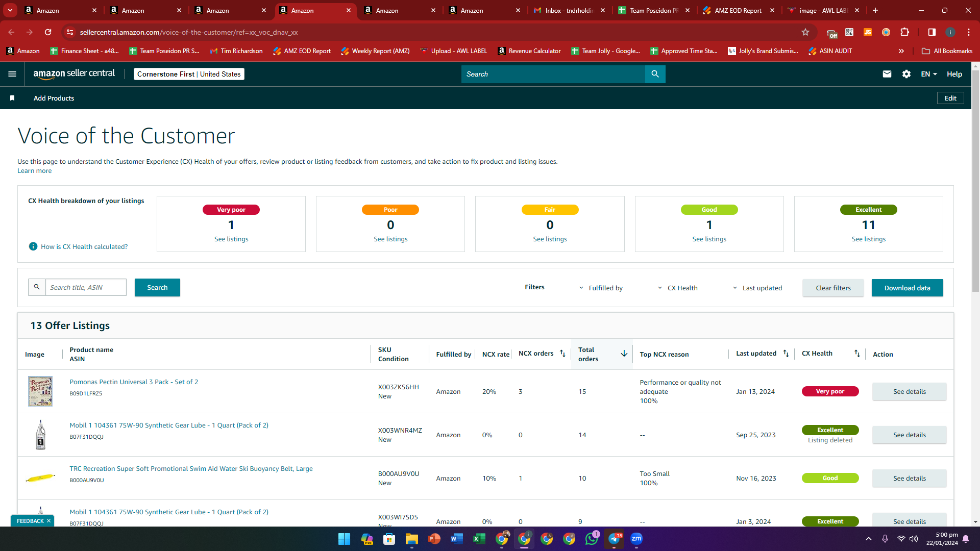Click the bookmark flag icon beside Add Products

pos(12,98)
